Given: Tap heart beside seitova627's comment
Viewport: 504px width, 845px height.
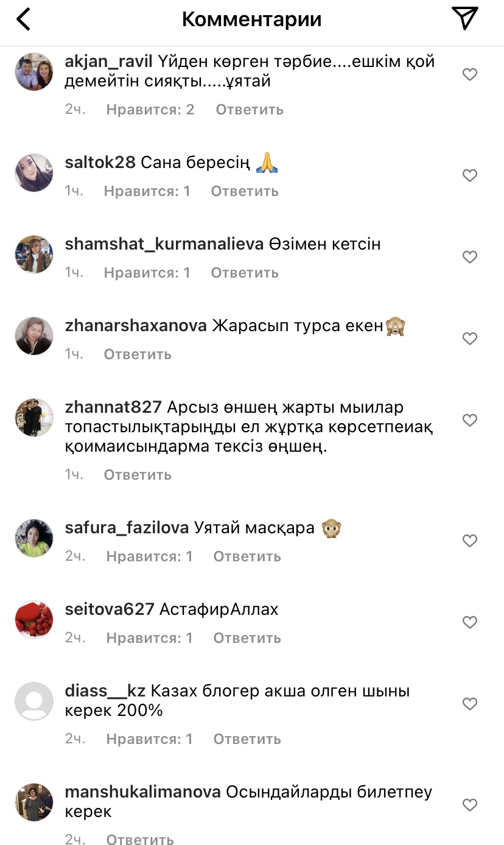Looking at the screenshot, I should pyautogui.click(x=470, y=622).
